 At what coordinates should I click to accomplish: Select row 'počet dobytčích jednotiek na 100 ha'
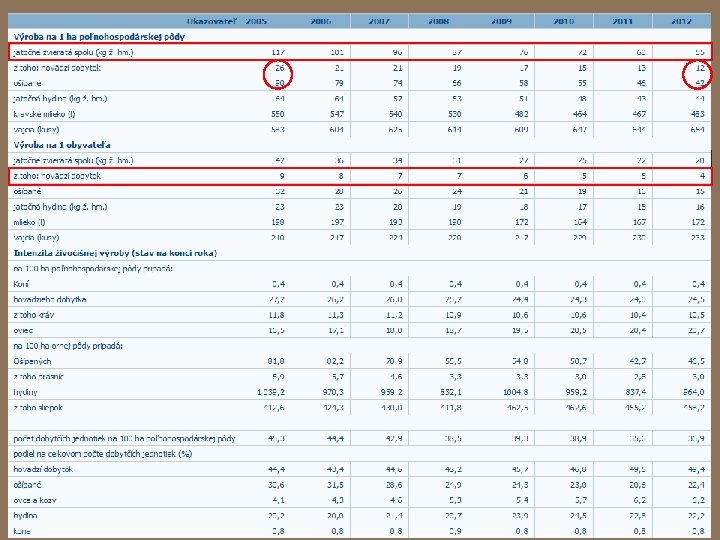[124, 439]
